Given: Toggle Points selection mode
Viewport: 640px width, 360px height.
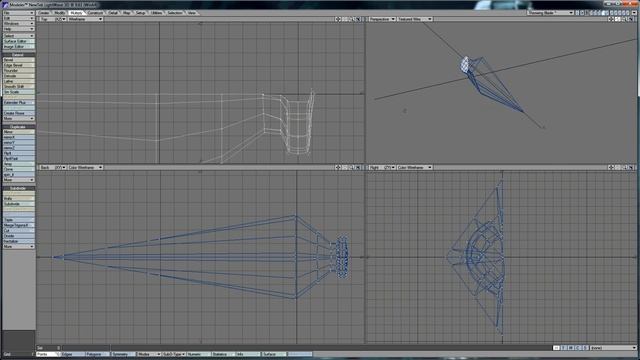Looking at the screenshot, I should pyautogui.click(x=48, y=354).
